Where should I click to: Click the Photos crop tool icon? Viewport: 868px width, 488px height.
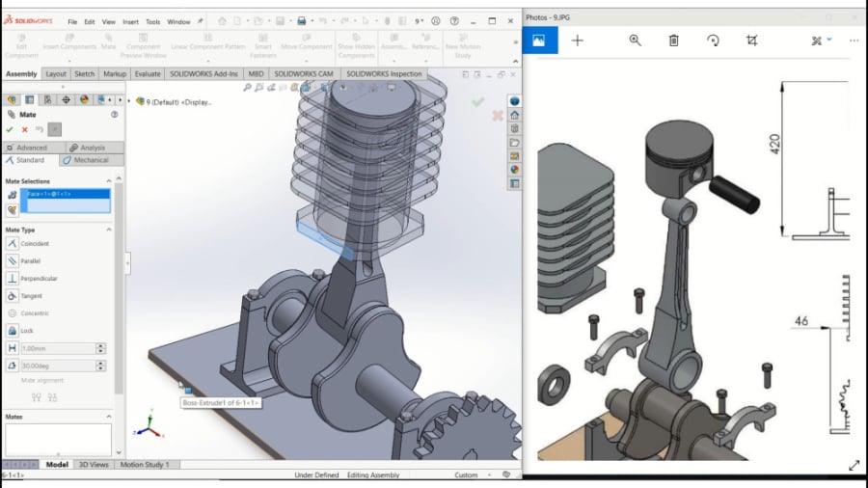click(x=751, y=41)
